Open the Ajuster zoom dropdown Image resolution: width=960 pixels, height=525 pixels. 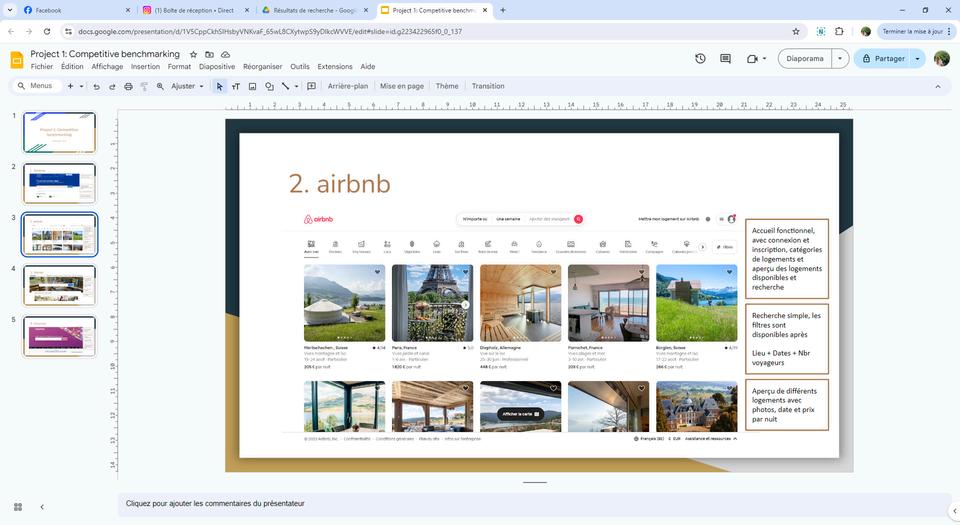(187, 86)
